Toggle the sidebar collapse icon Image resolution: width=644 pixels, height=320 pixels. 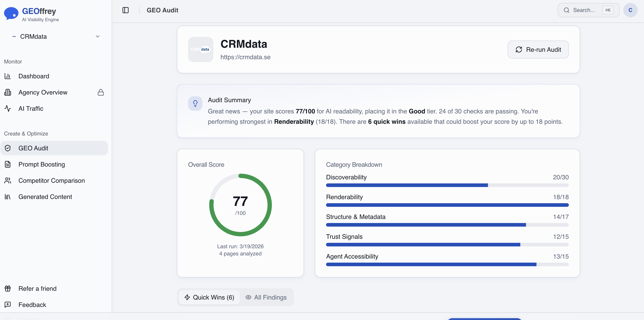pyautogui.click(x=126, y=10)
